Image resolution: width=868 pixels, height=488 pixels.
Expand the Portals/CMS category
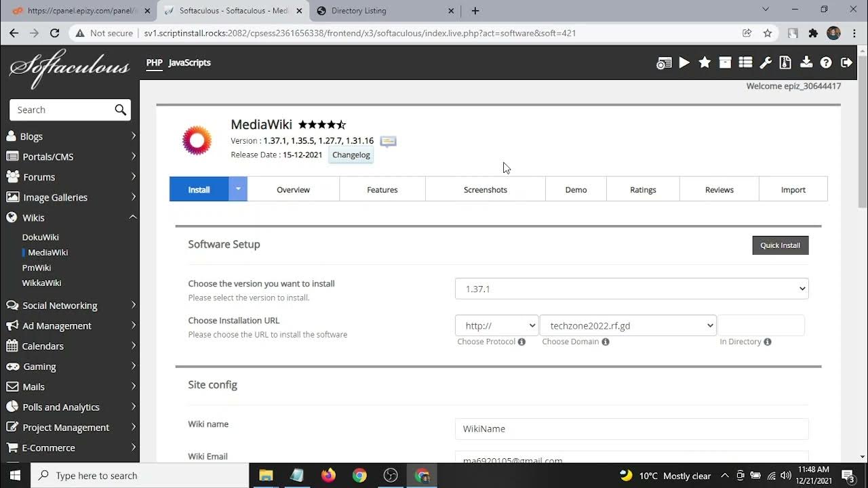pos(70,157)
